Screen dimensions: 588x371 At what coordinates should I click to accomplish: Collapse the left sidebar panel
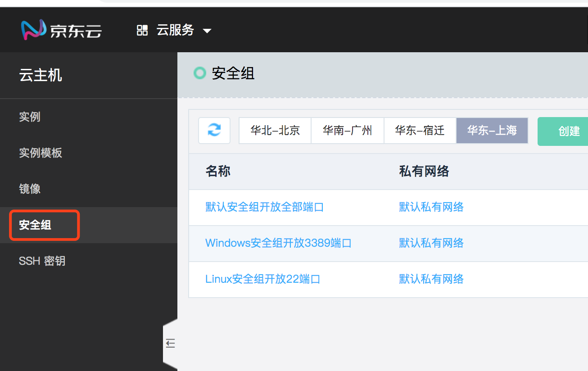[x=170, y=343]
